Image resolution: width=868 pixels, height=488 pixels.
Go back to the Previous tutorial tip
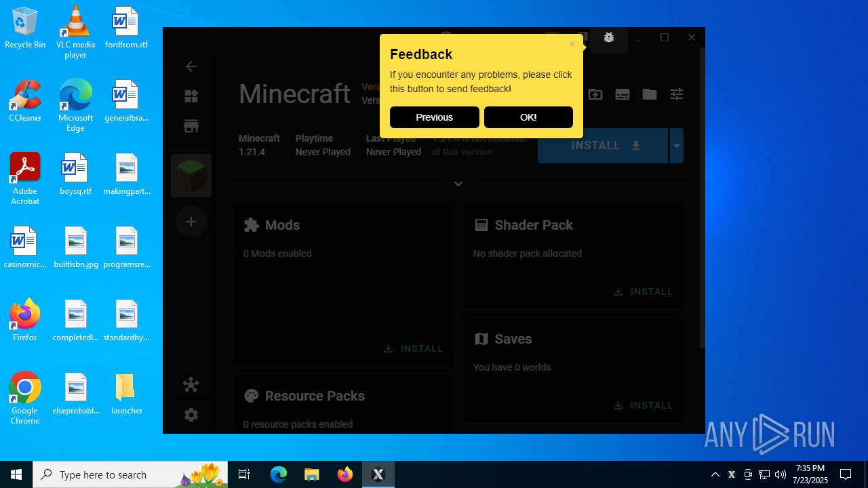click(434, 117)
